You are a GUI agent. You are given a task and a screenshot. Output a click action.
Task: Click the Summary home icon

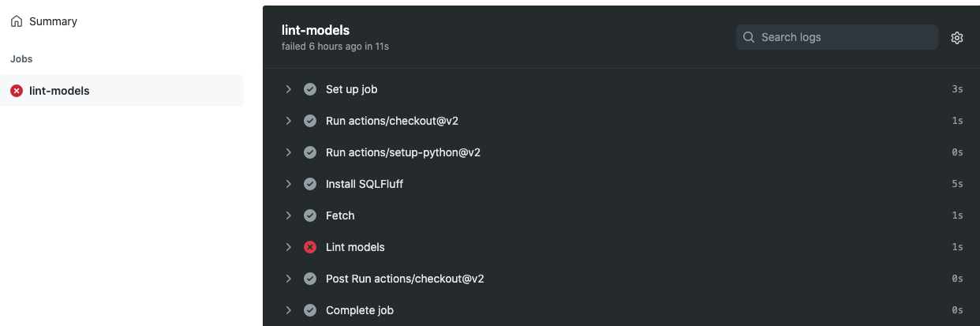point(17,21)
